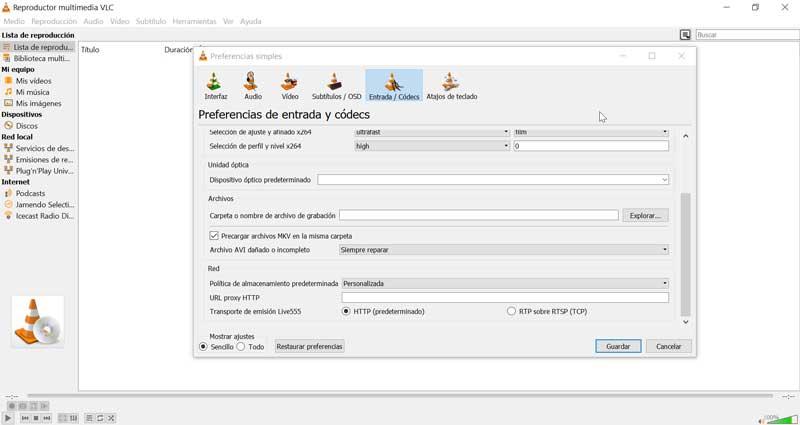Click the Cancelar button
Viewport: 800px width, 425px height.
(668, 346)
